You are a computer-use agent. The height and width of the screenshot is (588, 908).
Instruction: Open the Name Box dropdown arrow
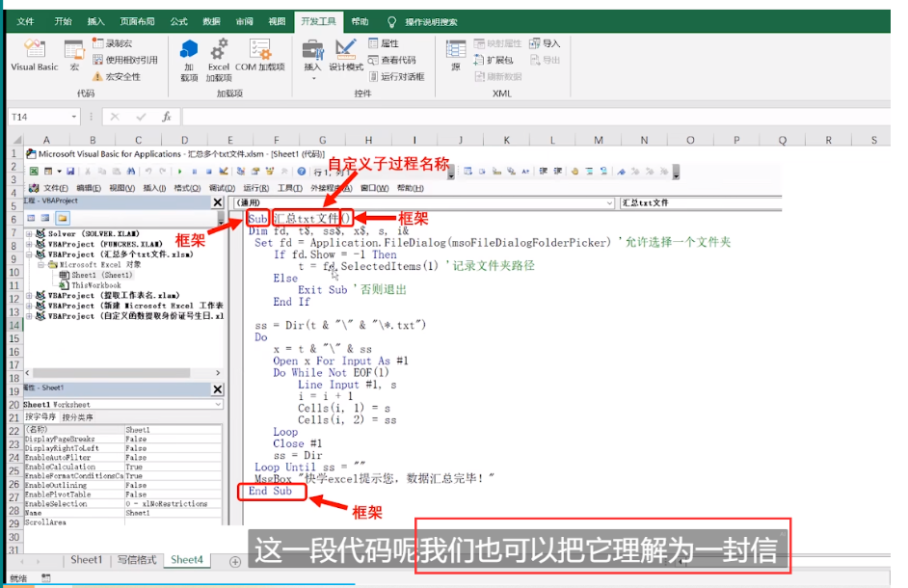click(x=73, y=117)
